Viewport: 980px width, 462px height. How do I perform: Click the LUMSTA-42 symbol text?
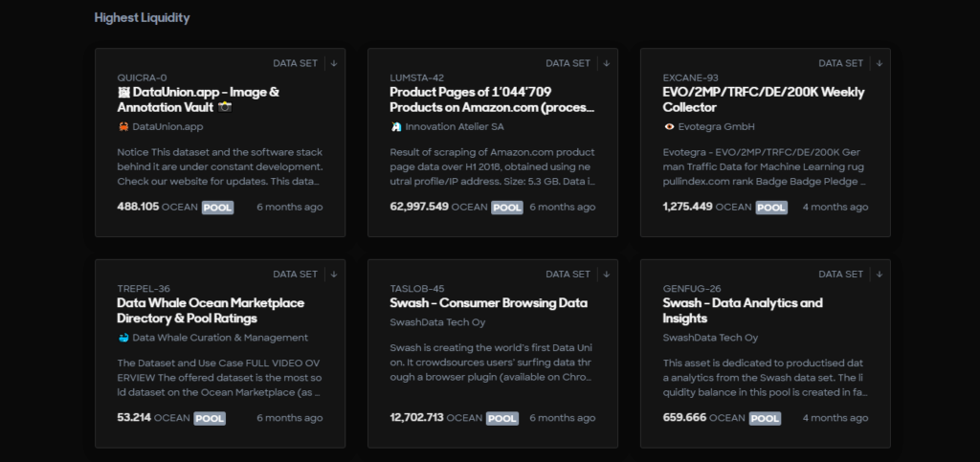click(x=417, y=78)
